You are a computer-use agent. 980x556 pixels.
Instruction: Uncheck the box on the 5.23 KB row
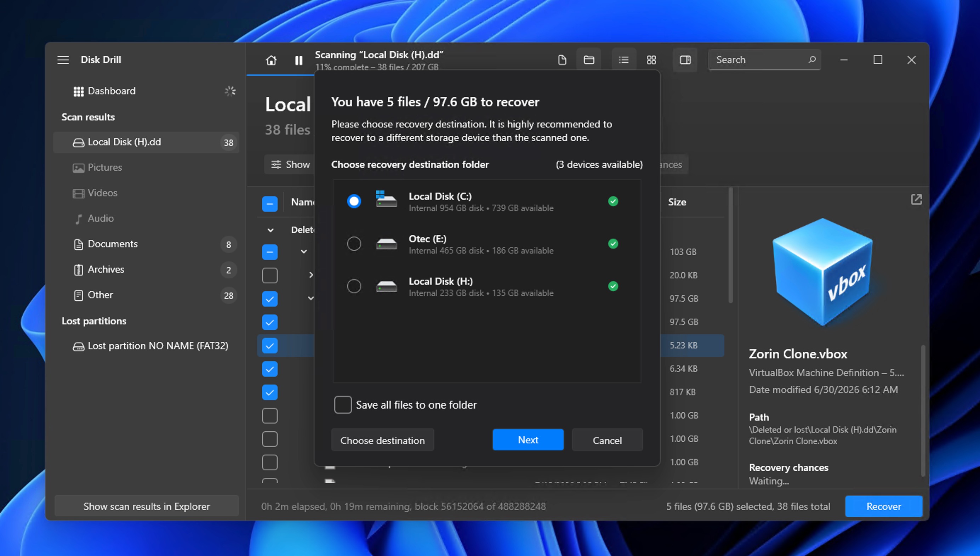point(269,346)
